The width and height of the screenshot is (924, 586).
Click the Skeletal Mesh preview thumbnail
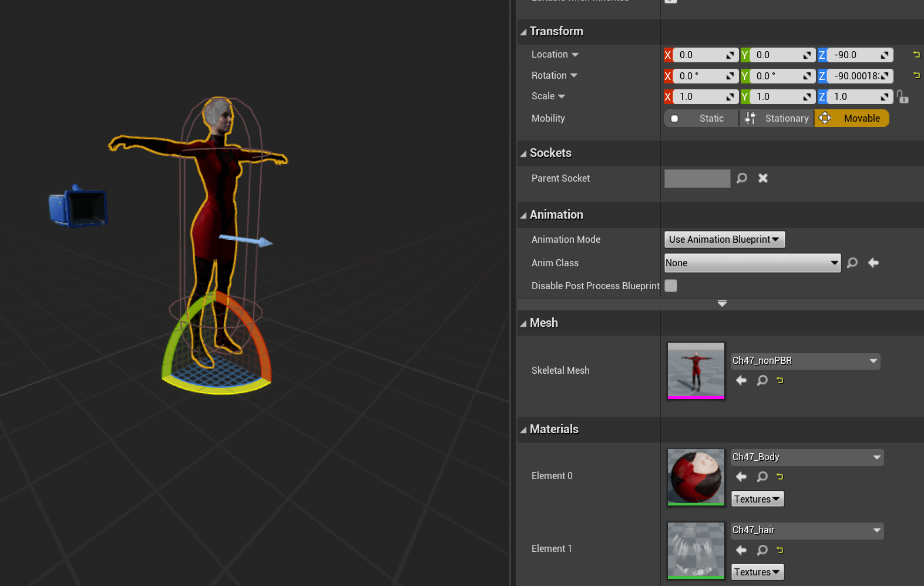[696, 371]
